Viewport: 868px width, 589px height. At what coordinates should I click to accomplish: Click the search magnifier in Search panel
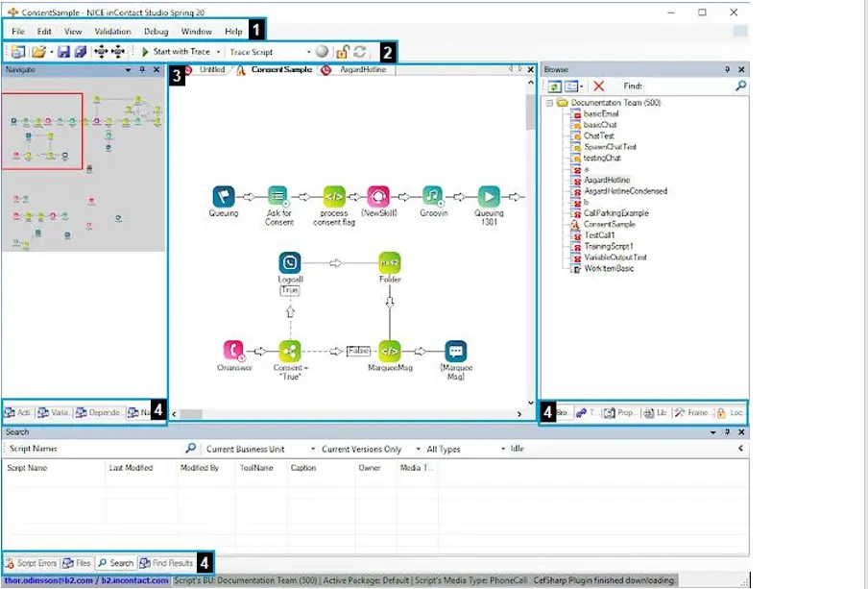190,448
